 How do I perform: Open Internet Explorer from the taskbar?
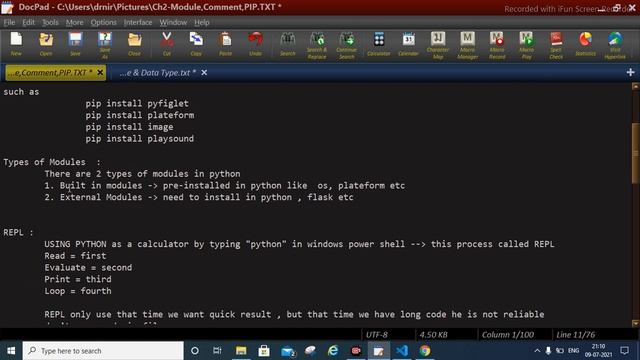coord(333,351)
